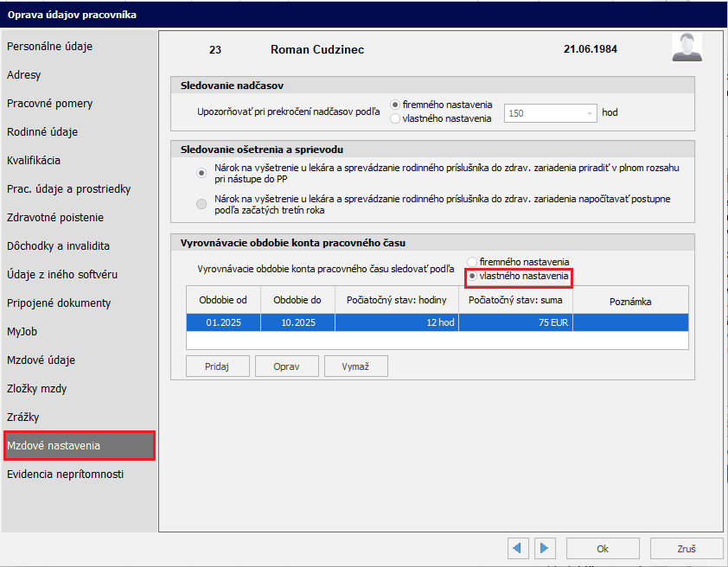
Task: Go to next employee with right arrow
Action: 544,548
